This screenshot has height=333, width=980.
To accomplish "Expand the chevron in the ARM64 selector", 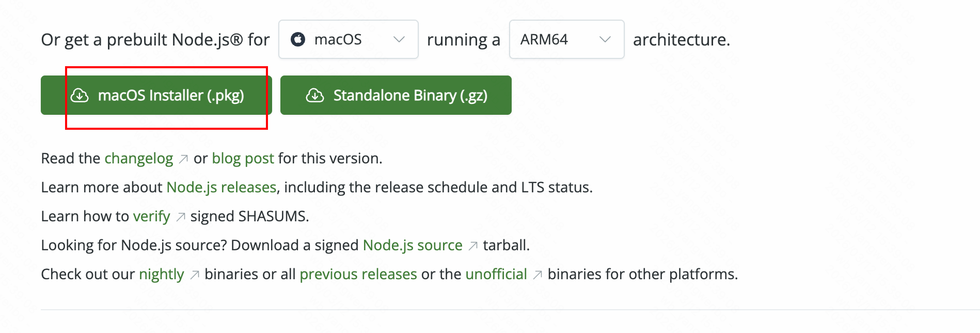I will coord(605,39).
